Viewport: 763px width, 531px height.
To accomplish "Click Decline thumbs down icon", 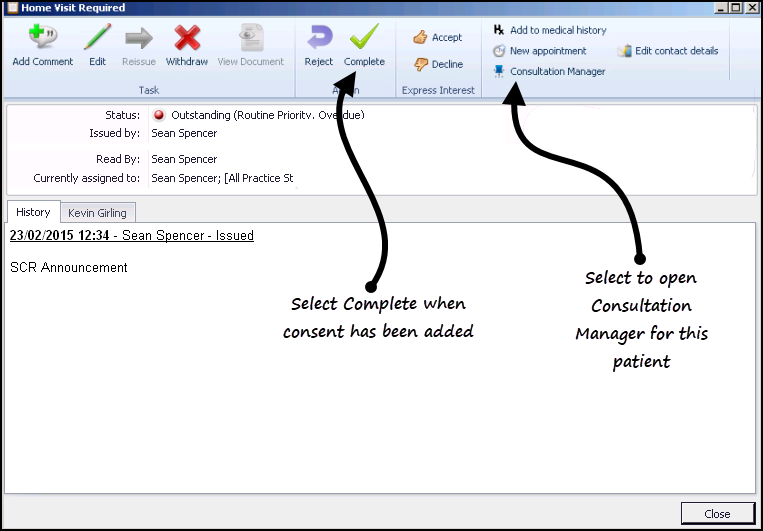I will click(x=421, y=64).
